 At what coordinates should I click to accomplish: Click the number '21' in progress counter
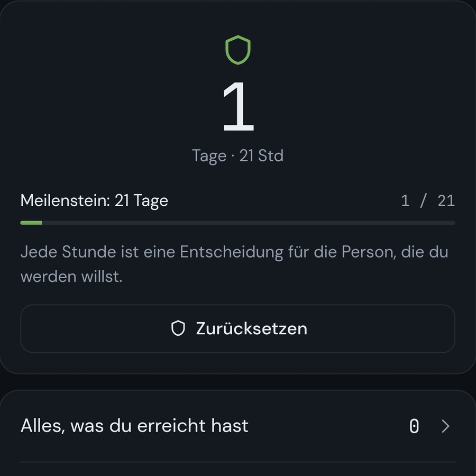point(446,200)
